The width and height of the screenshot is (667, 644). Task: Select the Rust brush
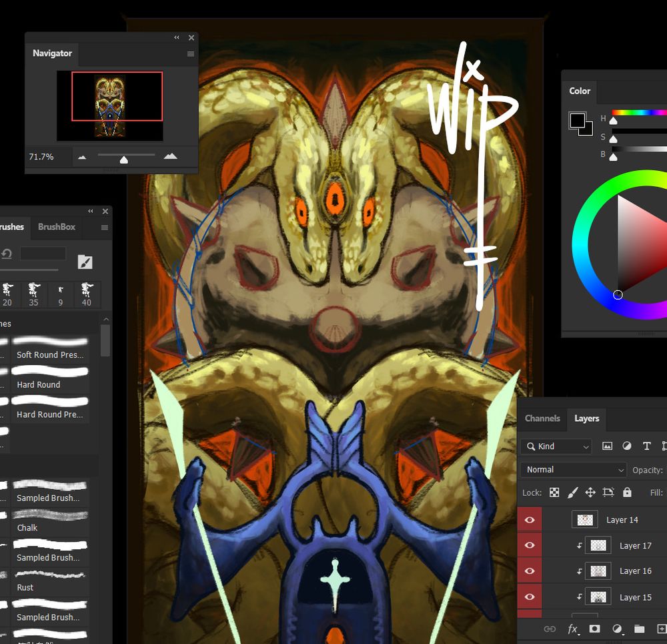50,581
